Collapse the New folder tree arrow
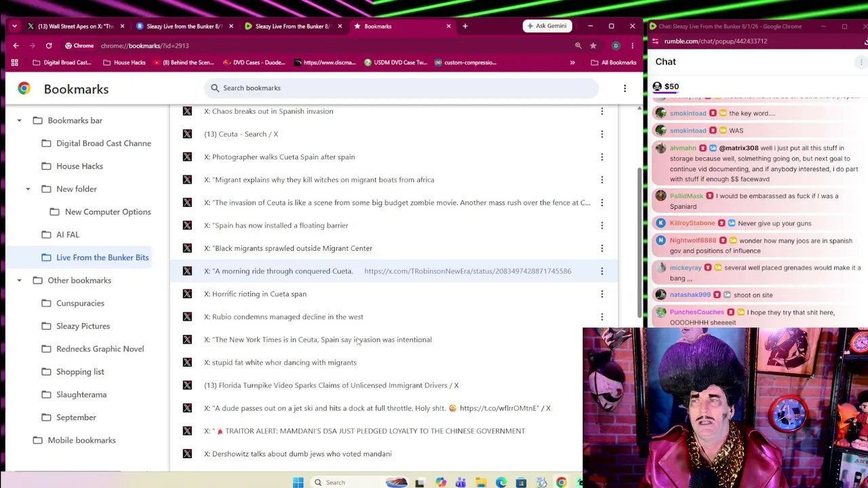Image resolution: width=868 pixels, height=488 pixels. (x=28, y=189)
